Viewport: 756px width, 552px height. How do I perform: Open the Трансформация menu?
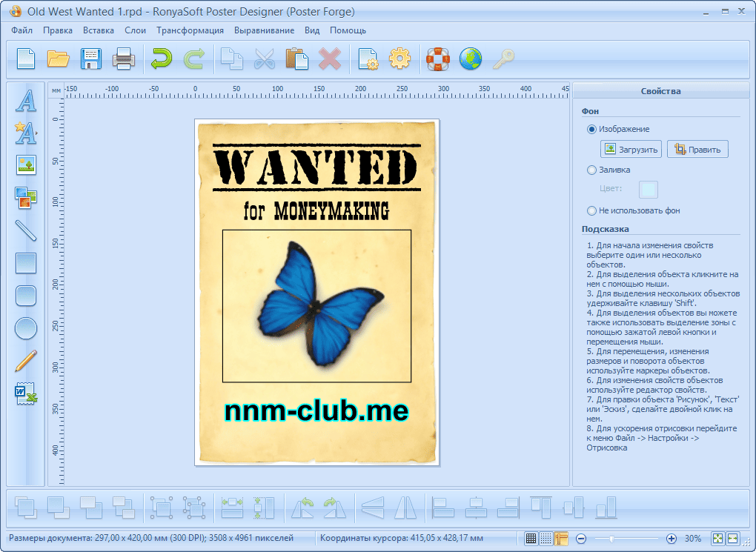point(190,30)
